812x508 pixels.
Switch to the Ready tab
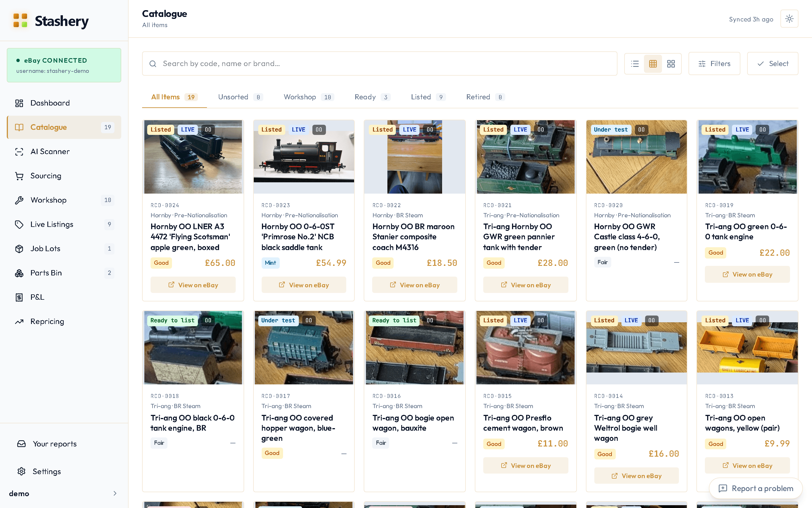(372, 97)
